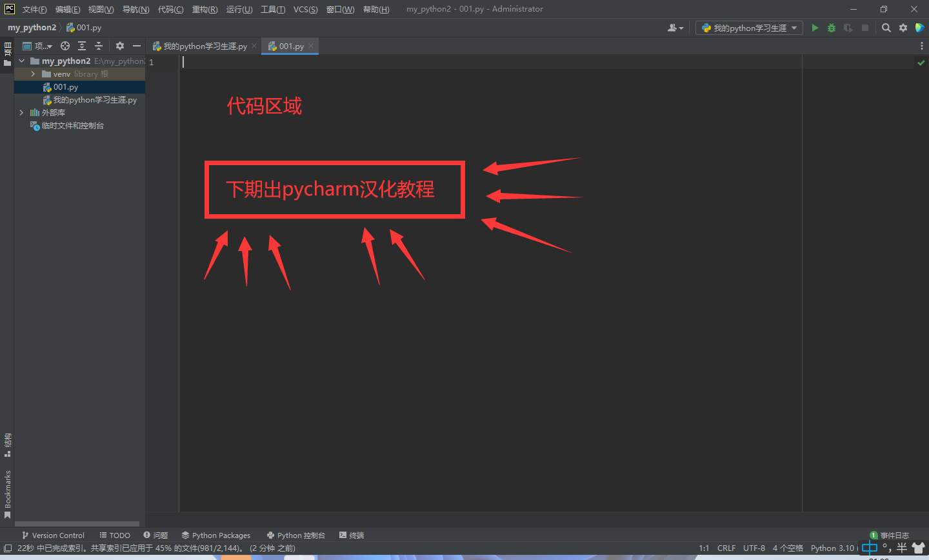Collapse all items in project tree

pyautogui.click(x=99, y=46)
